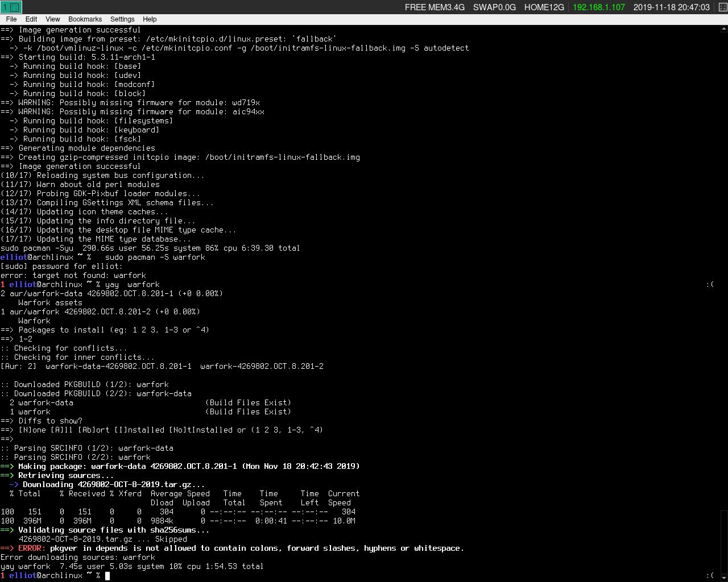Click 'Running build hook: [keyboard]' line
Viewport: 728px width, 582px height.
pos(84,130)
